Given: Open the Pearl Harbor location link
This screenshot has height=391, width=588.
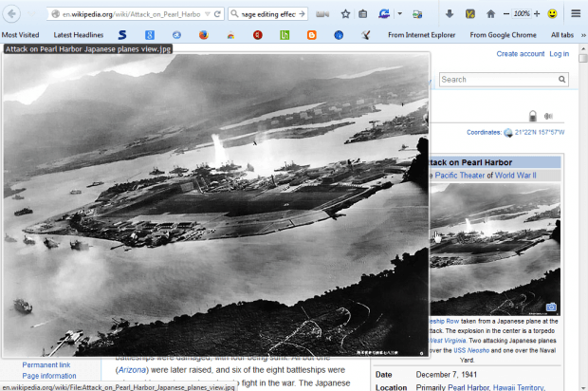Looking at the screenshot, I should [469, 387].
